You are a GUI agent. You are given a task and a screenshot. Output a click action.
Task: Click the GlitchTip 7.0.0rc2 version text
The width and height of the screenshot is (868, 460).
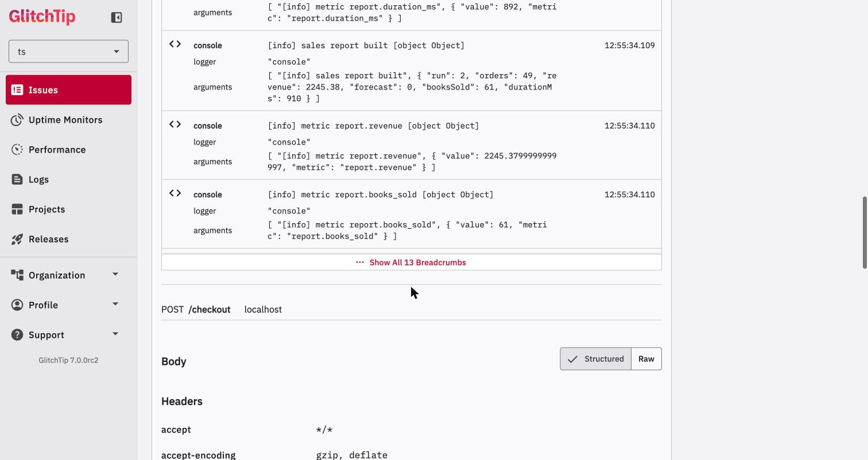[x=68, y=360]
